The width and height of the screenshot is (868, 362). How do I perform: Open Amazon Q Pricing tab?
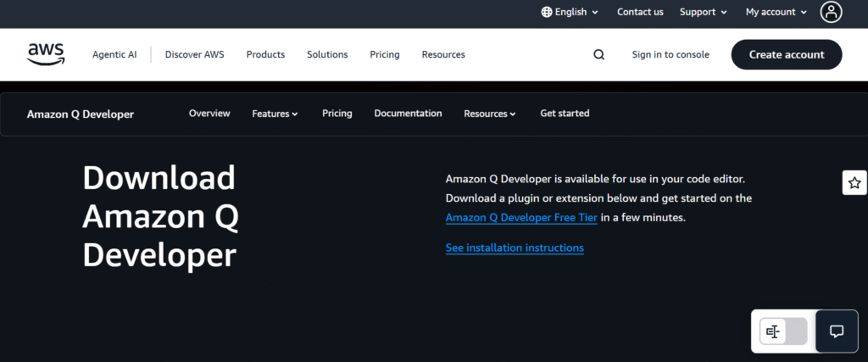[337, 114]
